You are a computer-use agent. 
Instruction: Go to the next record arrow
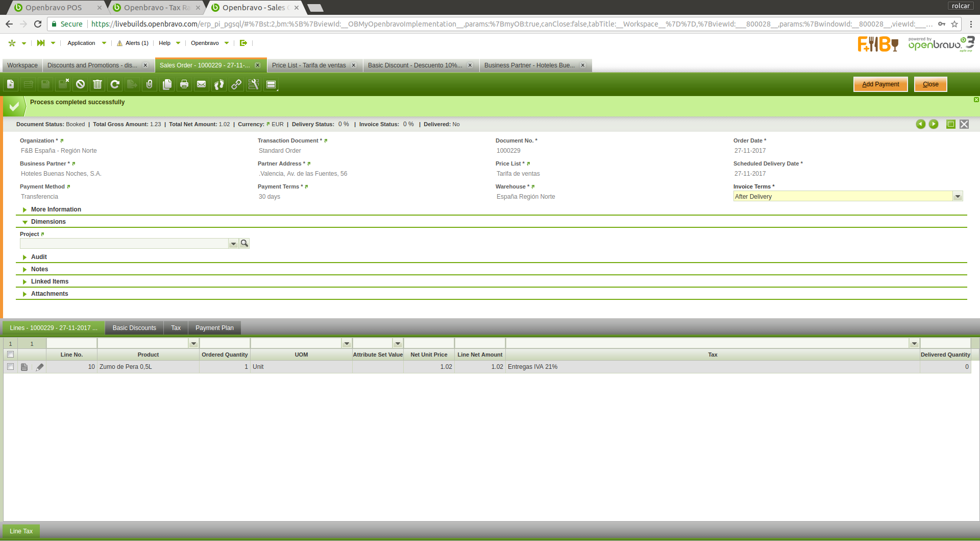pyautogui.click(x=934, y=124)
